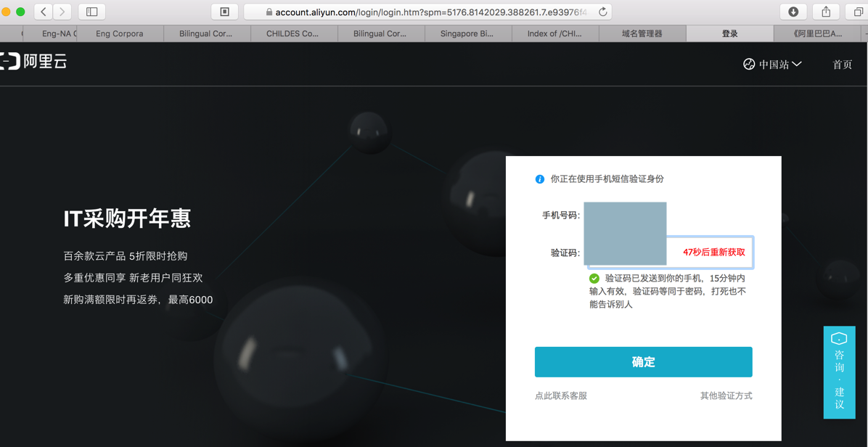The image size is (868, 447).
Task: Click the 确定 confirm button
Action: coord(643,362)
